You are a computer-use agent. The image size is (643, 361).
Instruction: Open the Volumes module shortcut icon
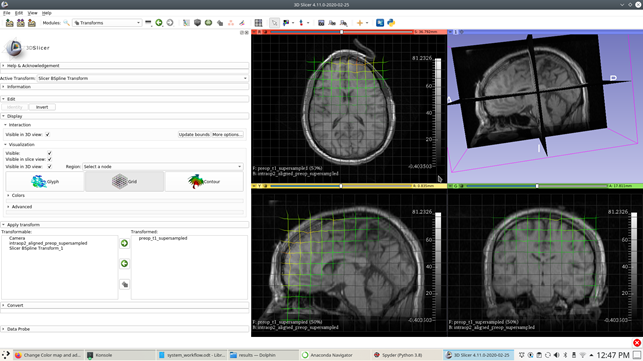pos(186,23)
